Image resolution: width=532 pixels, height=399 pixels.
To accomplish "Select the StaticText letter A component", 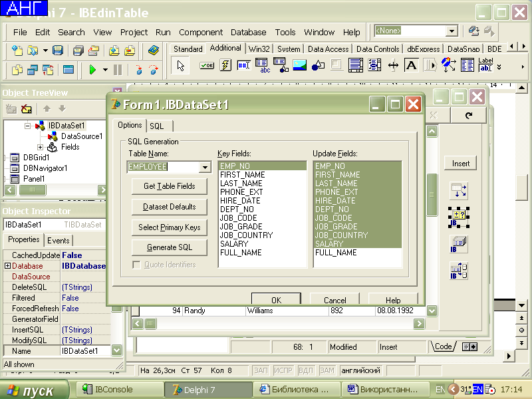I will pos(411,65).
